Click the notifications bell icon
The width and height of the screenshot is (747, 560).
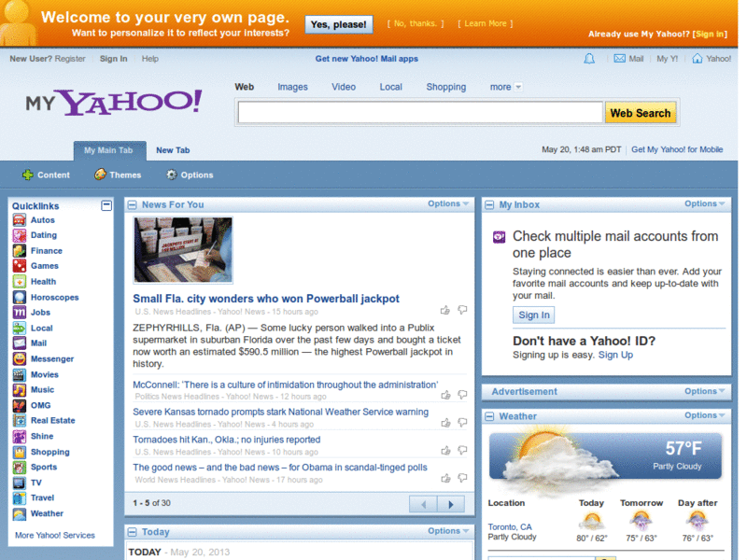coord(589,59)
